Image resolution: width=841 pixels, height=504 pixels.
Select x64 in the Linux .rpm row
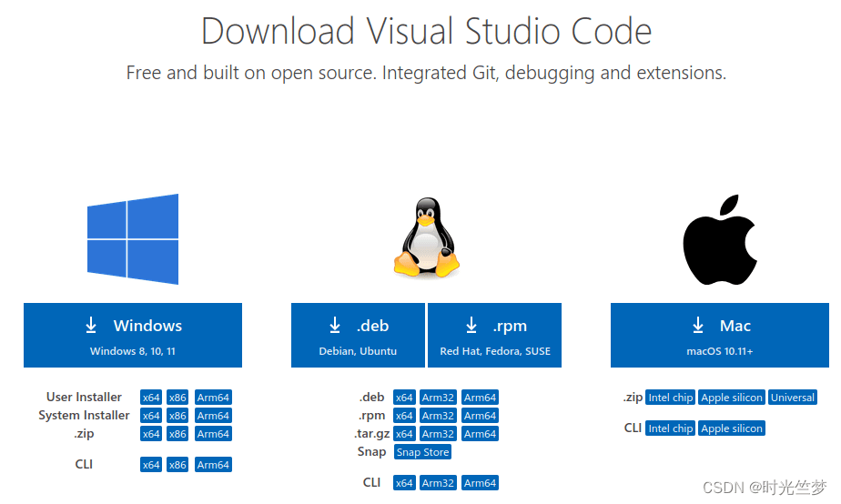click(404, 416)
